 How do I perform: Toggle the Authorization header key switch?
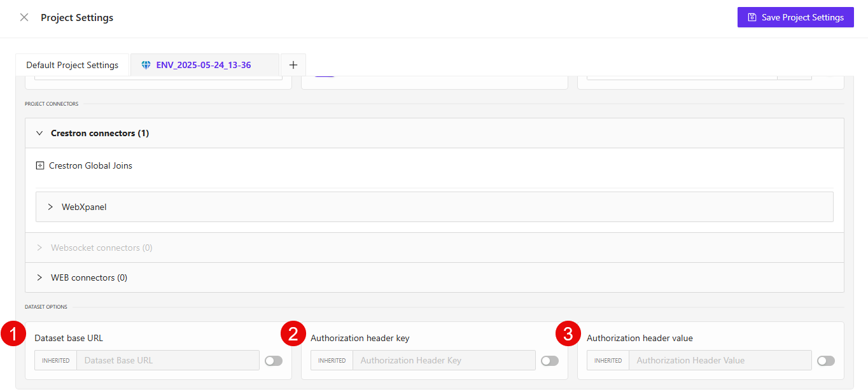pyautogui.click(x=550, y=360)
